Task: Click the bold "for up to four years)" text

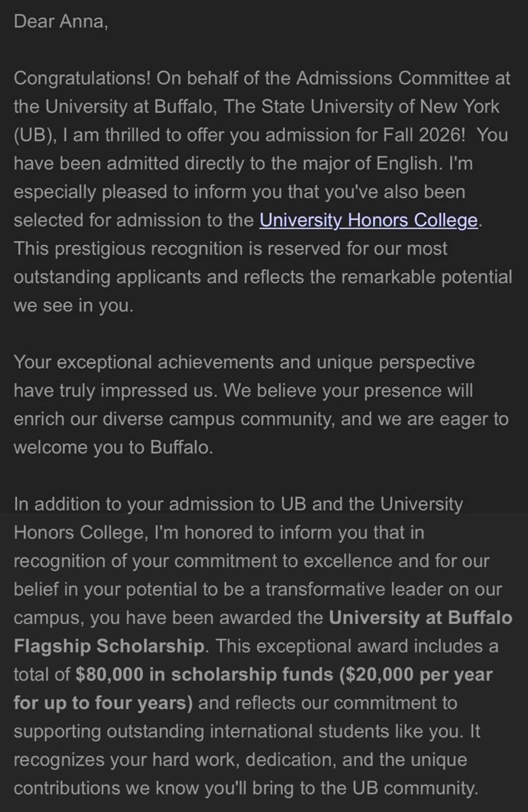Action: point(104,703)
